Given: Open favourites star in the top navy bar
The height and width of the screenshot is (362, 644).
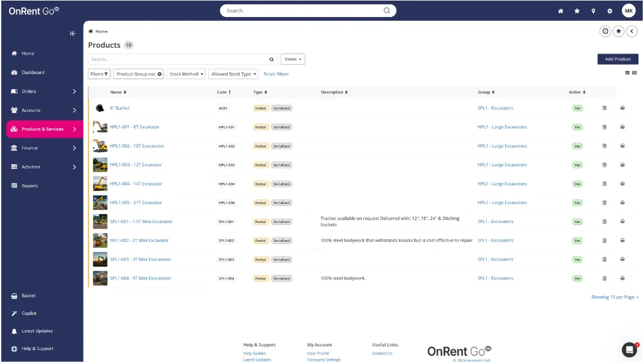Looking at the screenshot, I should click(x=577, y=11).
